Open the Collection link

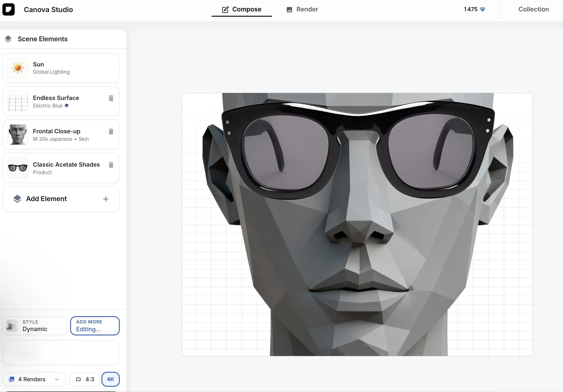pos(533,9)
